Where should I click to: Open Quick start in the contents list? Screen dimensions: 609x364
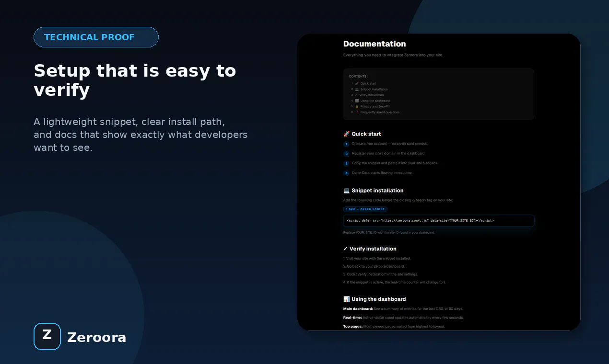tap(368, 84)
